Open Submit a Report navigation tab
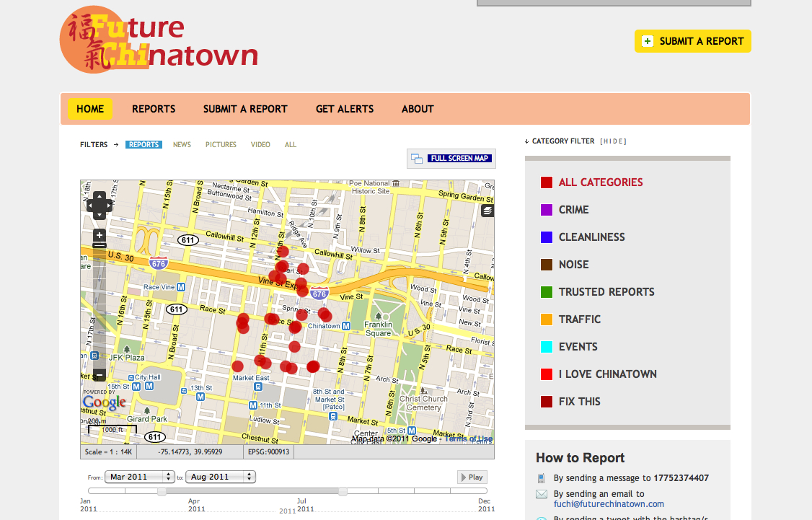Viewport: 812px width, 520px height. 245,109
